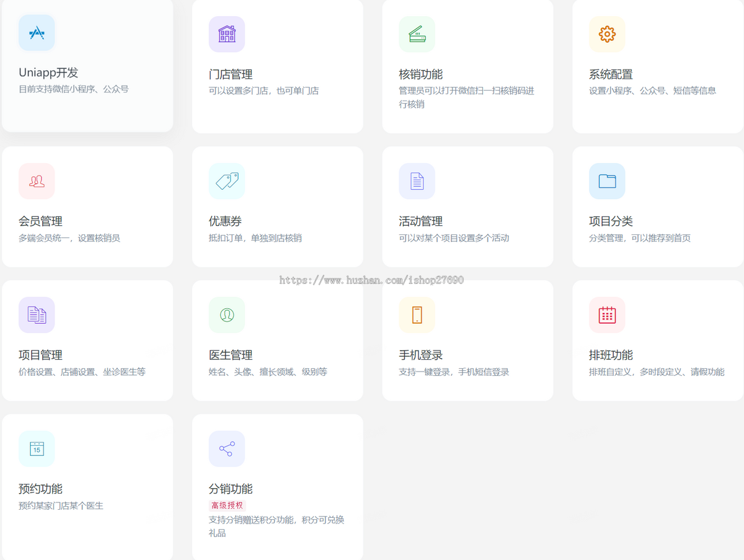Viewport: 744px width, 560px height.
Task: Open the 会员管理 heading
Action: pos(40,221)
